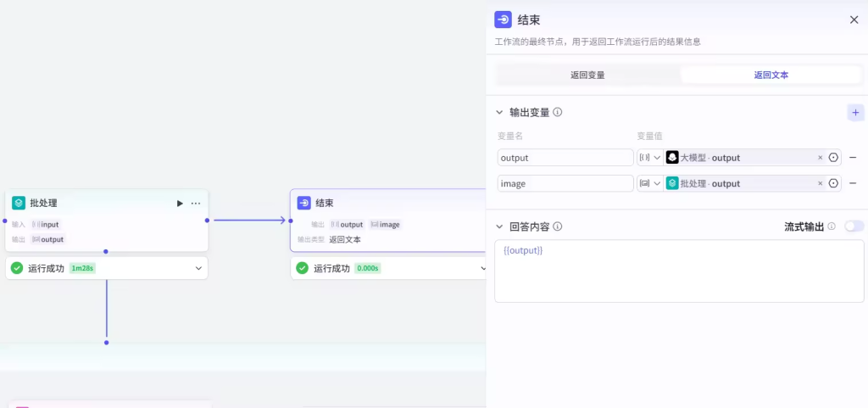Remove the image variable row

pos(853,183)
